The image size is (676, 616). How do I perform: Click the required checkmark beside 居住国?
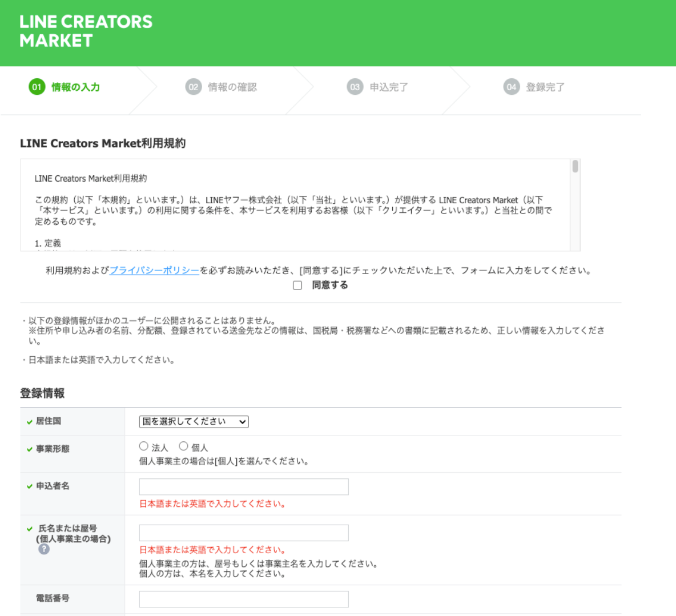[30, 422]
